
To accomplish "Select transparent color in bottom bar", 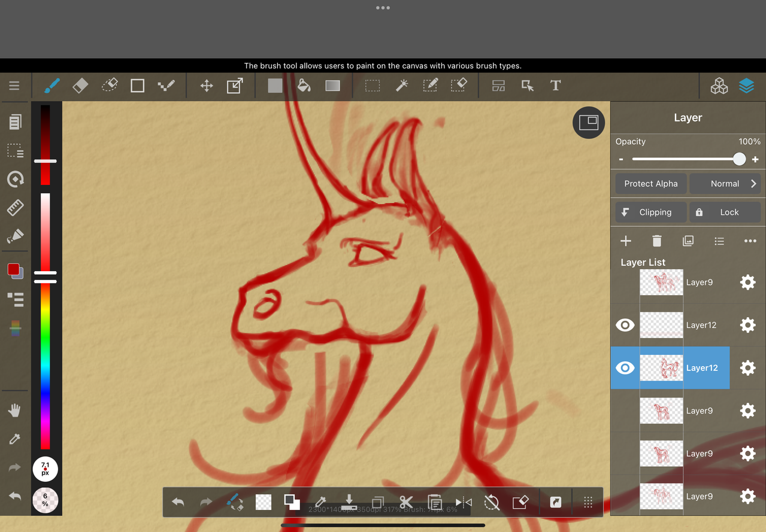I will pos(264,502).
